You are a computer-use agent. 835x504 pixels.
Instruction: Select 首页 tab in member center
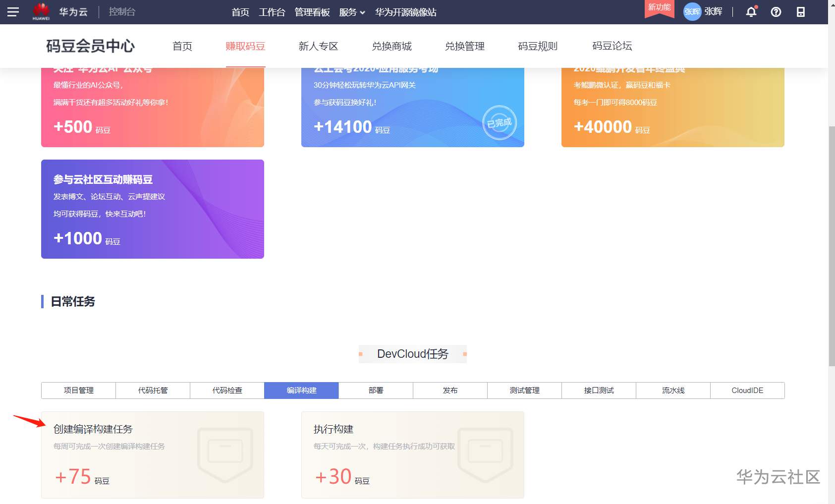click(182, 46)
